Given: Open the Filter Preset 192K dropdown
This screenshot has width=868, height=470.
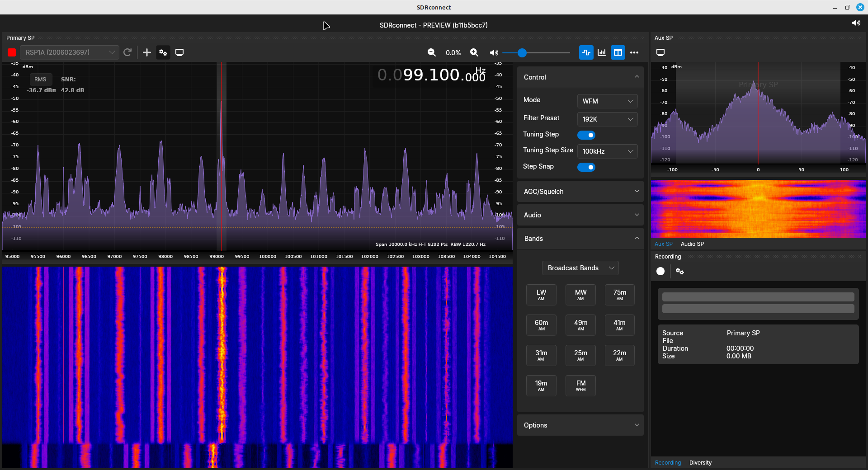Looking at the screenshot, I should point(608,119).
